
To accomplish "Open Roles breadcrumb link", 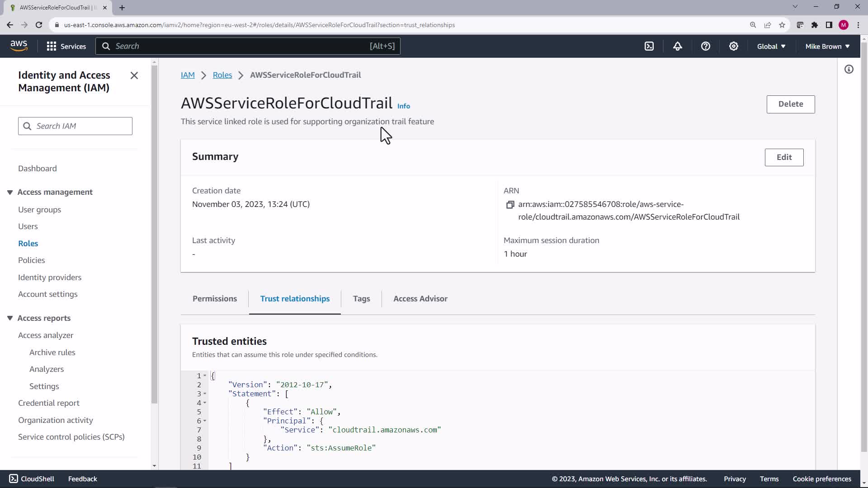I will coord(222,75).
